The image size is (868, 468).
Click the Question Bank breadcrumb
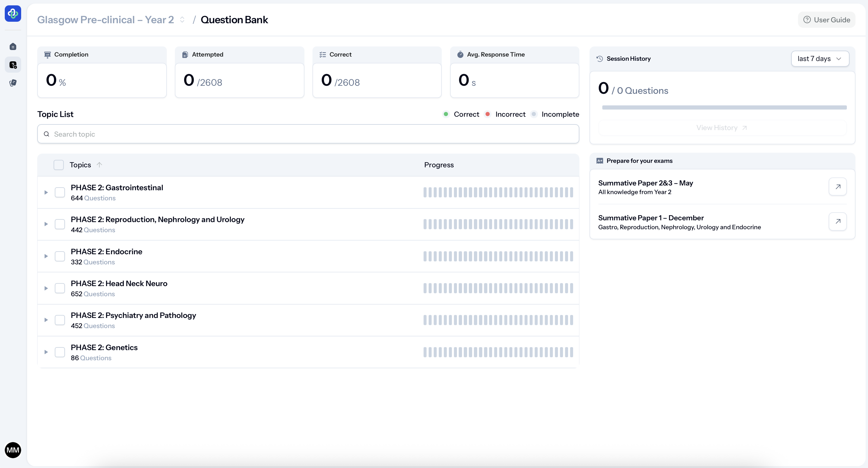click(x=234, y=20)
